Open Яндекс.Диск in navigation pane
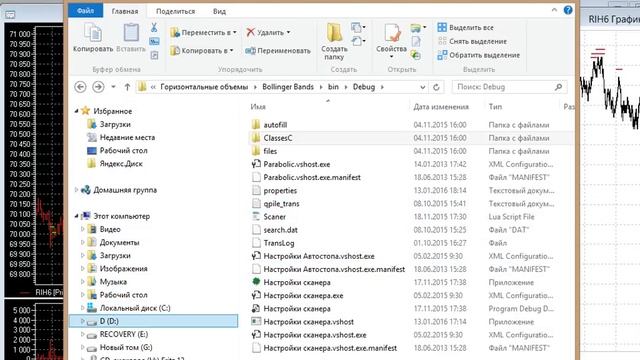This screenshot has width=640, height=360. pyautogui.click(x=121, y=164)
